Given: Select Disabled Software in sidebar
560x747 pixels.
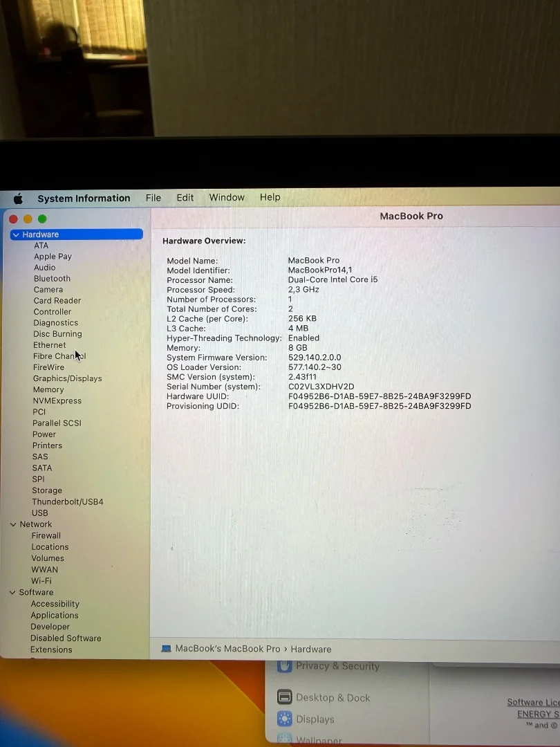Looking at the screenshot, I should pos(66,638).
